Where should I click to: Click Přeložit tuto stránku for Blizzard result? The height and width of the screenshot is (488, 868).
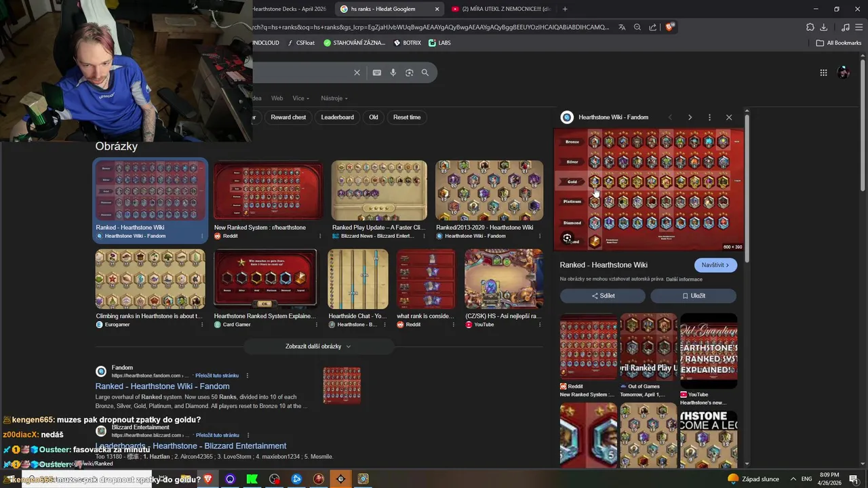click(217, 435)
